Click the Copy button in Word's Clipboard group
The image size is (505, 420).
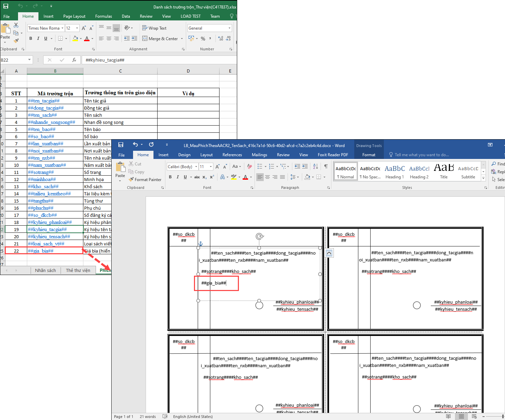[136, 172]
